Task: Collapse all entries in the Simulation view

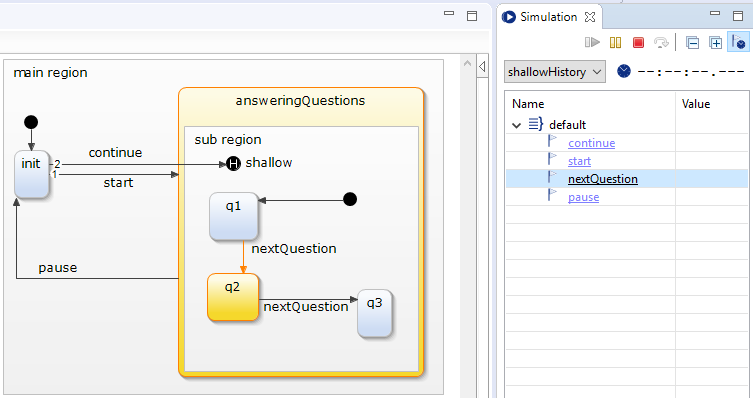Action: (692, 43)
